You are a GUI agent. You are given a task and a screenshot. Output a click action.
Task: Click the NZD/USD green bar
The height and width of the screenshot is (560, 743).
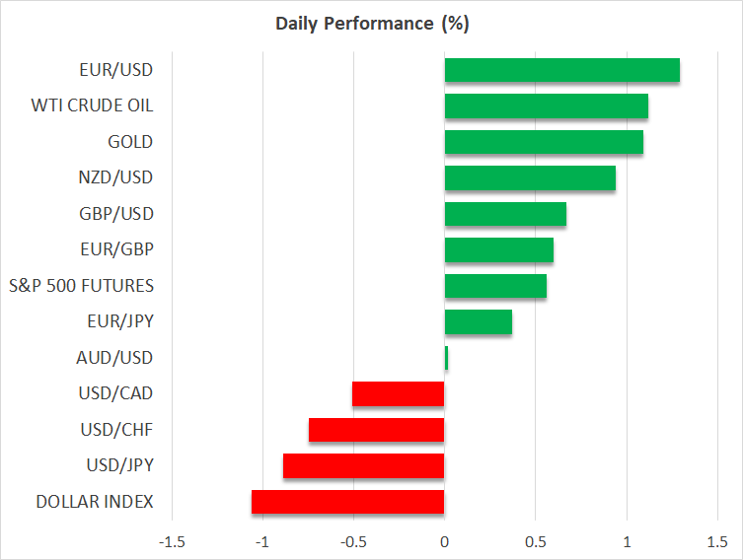(530, 177)
